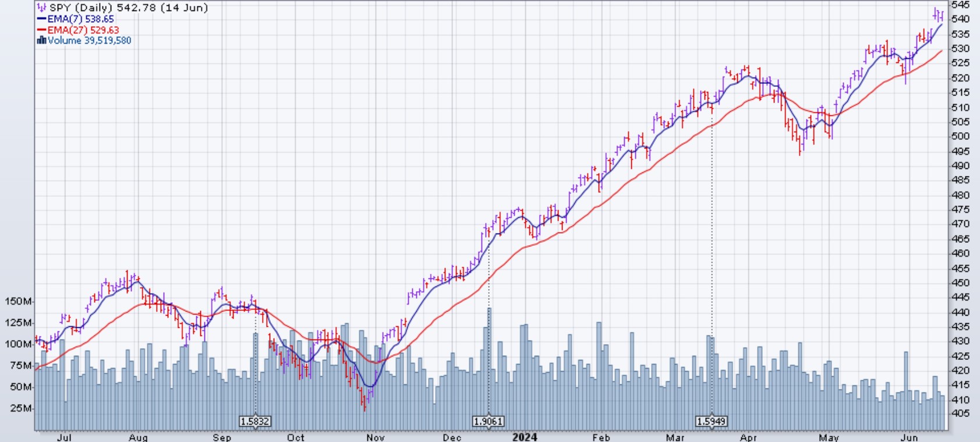Viewport: 980px width, 442px height.
Task: Click the Jul label on time axis
Action: [64, 437]
